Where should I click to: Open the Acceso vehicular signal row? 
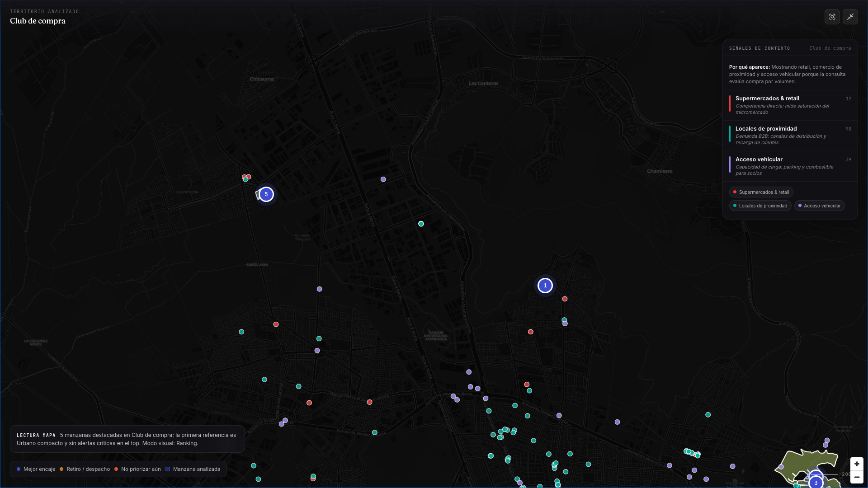coord(790,166)
